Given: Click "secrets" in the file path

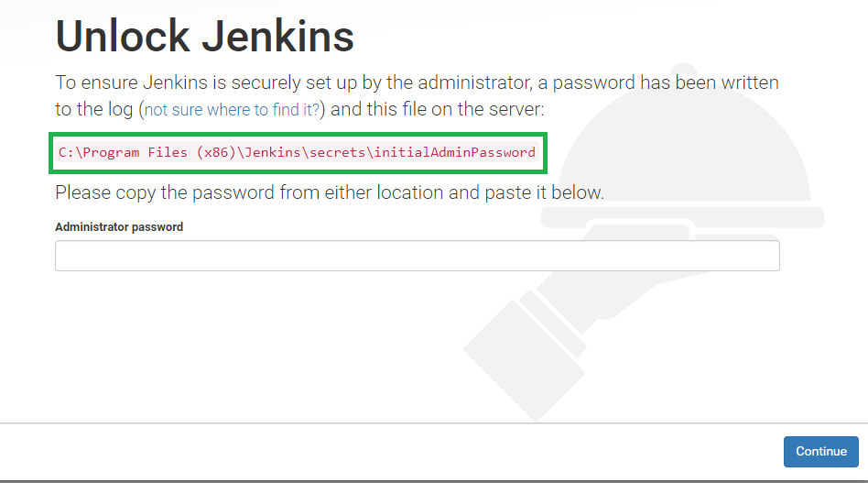Looking at the screenshot, I should click(x=337, y=152).
